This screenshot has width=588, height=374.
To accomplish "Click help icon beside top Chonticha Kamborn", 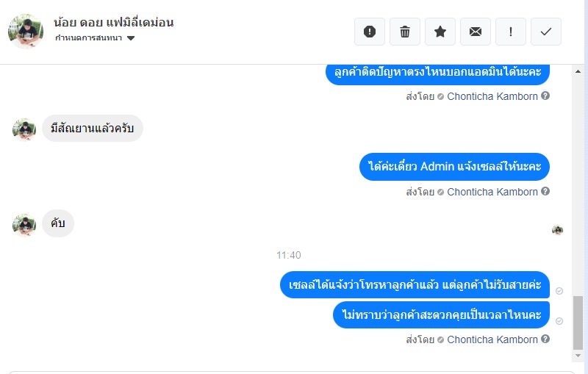I will [x=545, y=96].
